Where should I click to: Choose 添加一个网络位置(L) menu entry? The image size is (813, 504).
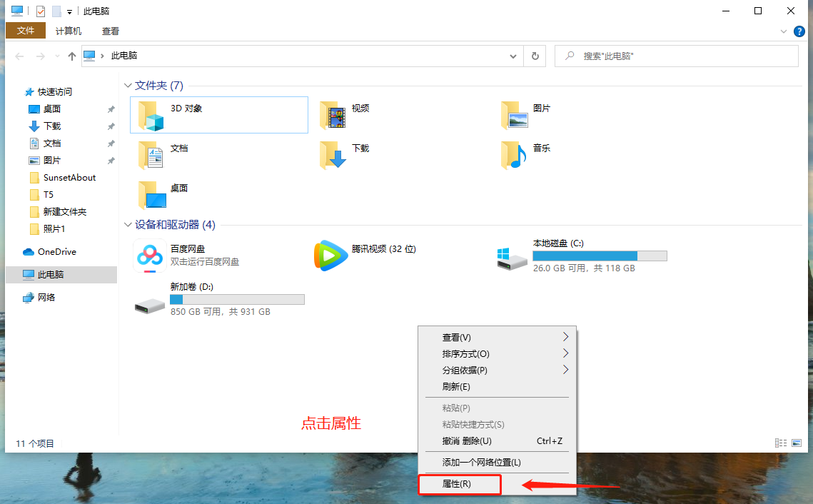tap(498, 463)
